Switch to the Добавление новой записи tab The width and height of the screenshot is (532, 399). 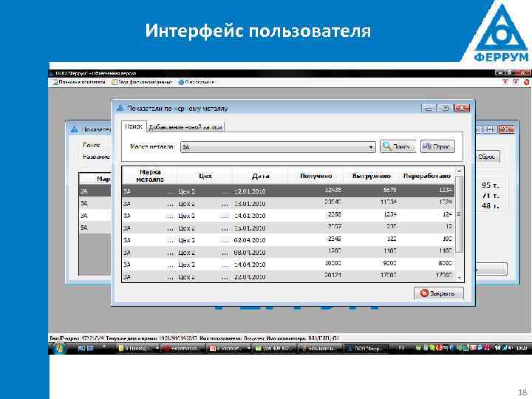pos(185,127)
